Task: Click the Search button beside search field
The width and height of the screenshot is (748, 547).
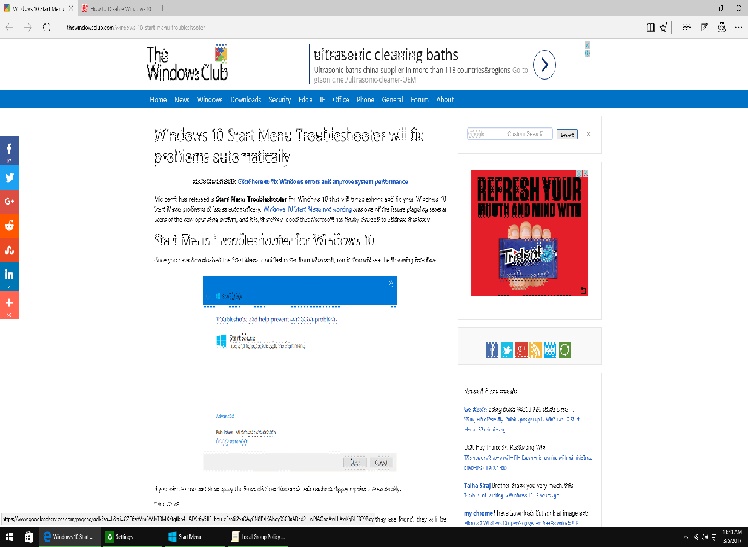Action: pos(567,134)
